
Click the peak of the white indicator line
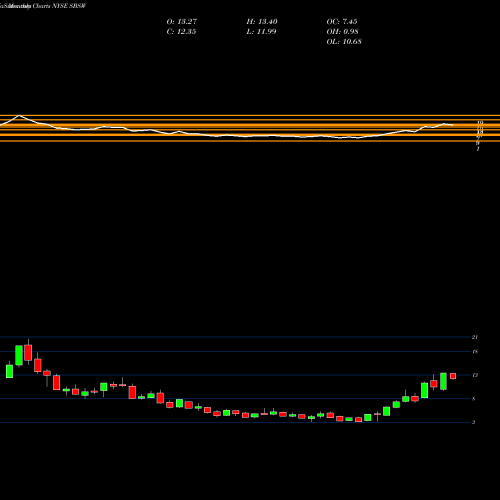[x=19, y=116]
